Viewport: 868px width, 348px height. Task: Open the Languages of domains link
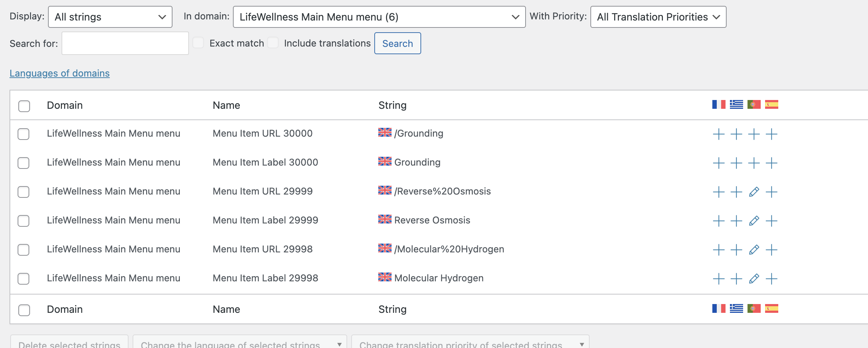click(60, 73)
